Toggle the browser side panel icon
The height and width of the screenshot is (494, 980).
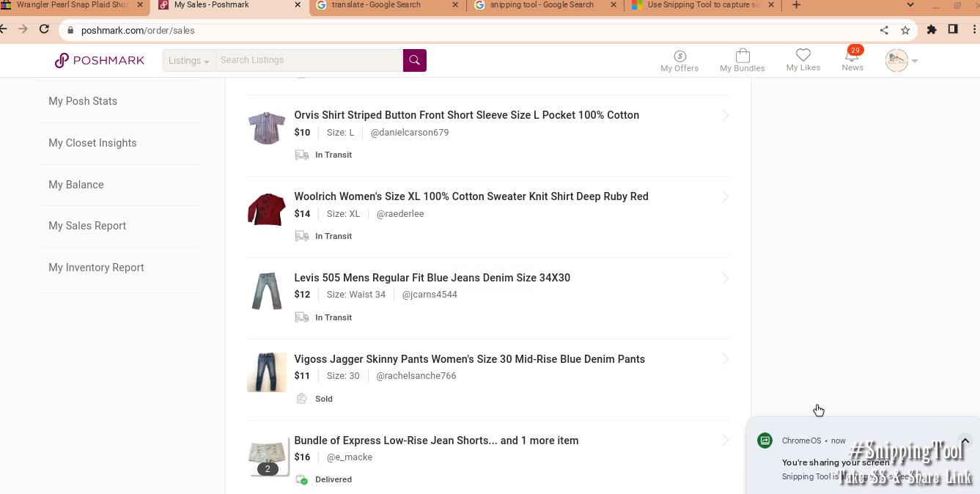click(953, 29)
